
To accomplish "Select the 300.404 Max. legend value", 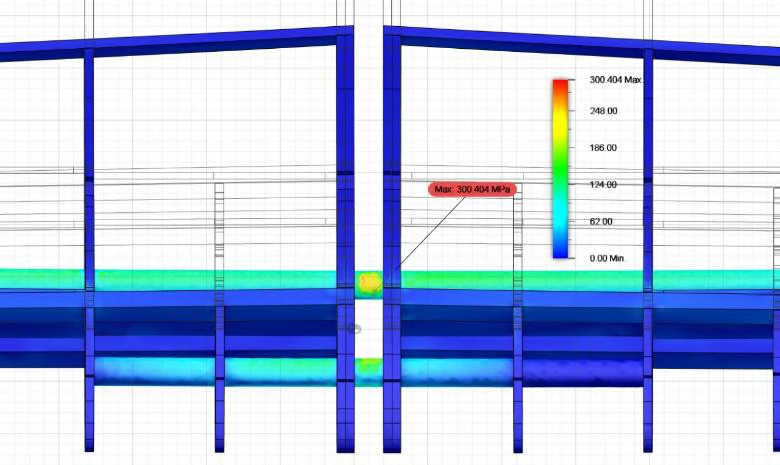I will click(x=615, y=80).
